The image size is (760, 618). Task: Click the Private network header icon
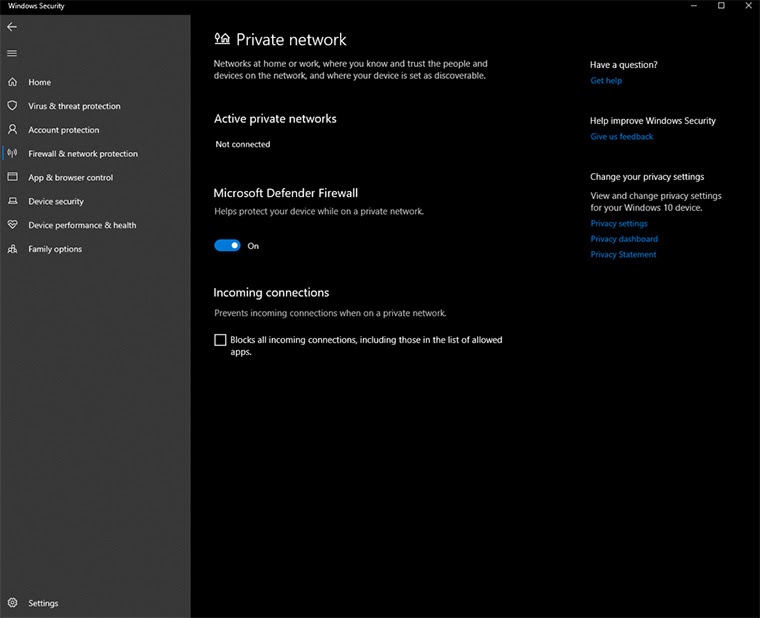222,39
